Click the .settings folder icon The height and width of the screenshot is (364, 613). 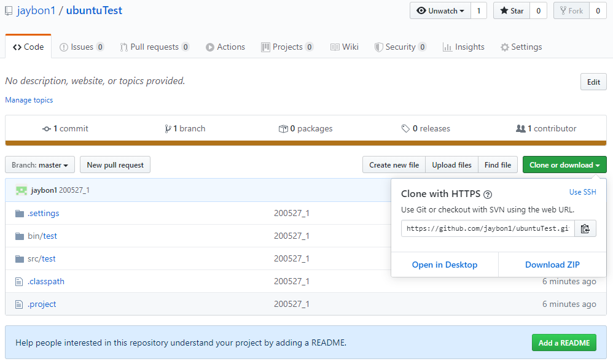click(20, 213)
